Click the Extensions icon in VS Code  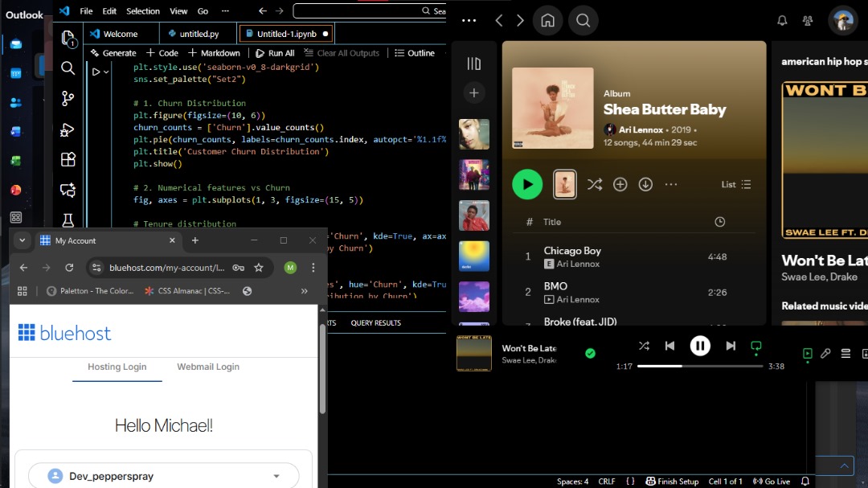tap(68, 160)
